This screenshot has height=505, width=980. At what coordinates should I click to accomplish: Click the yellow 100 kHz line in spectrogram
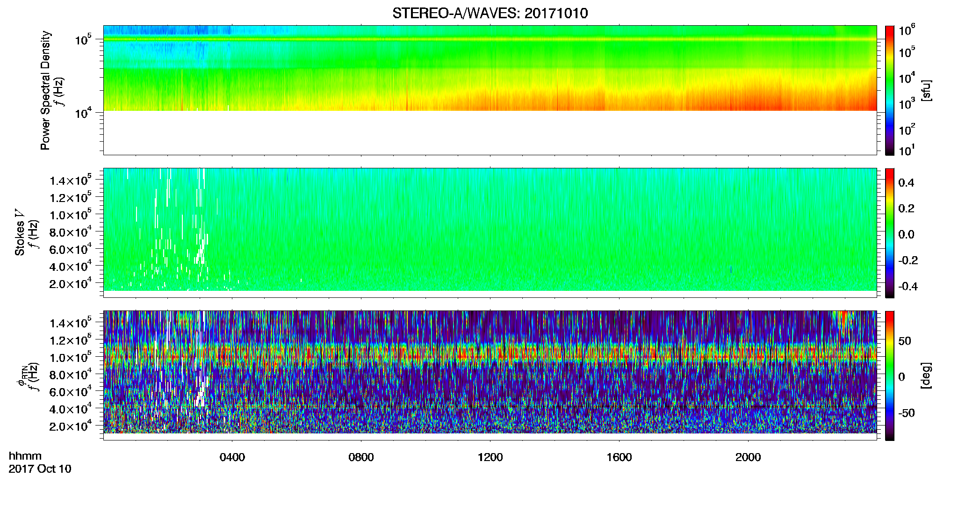[490, 39]
